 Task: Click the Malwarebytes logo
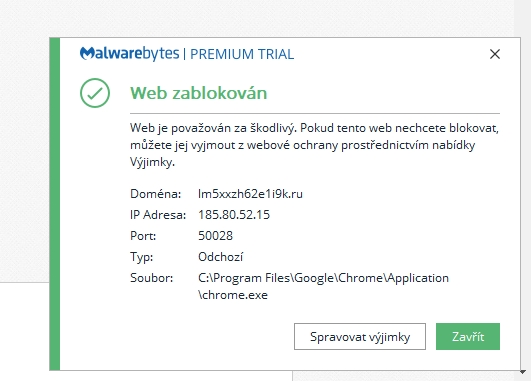click(x=129, y=54)
